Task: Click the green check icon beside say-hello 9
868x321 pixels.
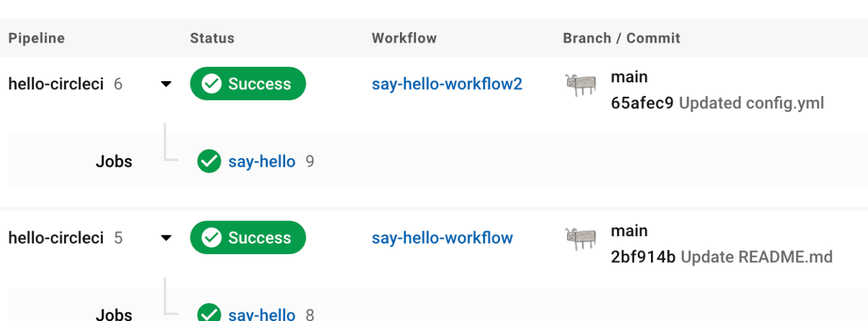Action: [209, 161]
